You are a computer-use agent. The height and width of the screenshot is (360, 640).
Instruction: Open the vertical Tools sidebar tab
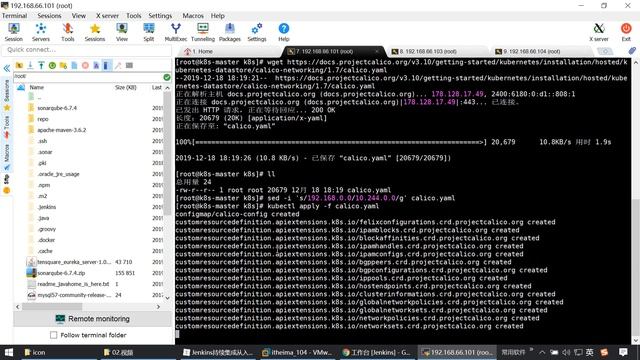click(x=7, y=126)
